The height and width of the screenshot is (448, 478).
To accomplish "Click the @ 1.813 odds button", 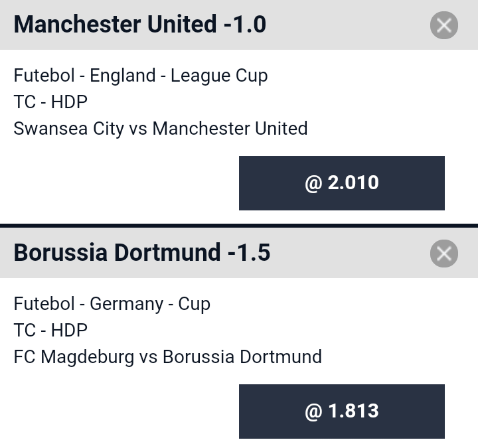I will [342, 411].
